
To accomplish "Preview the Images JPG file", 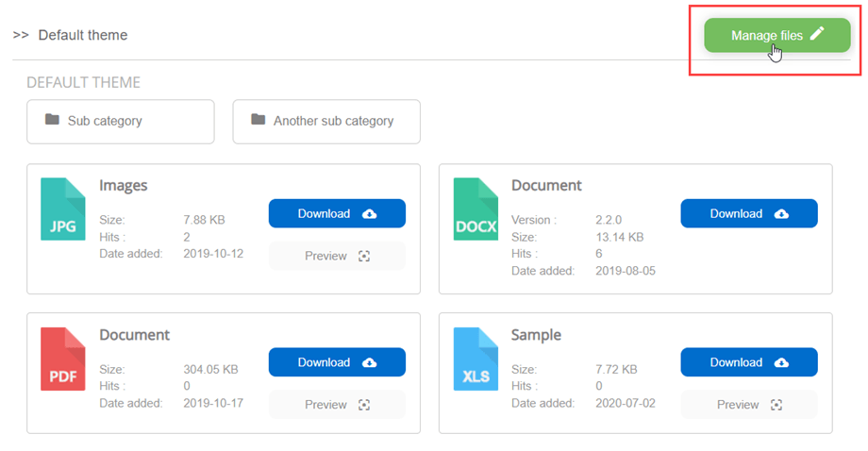I will [337, 256].
